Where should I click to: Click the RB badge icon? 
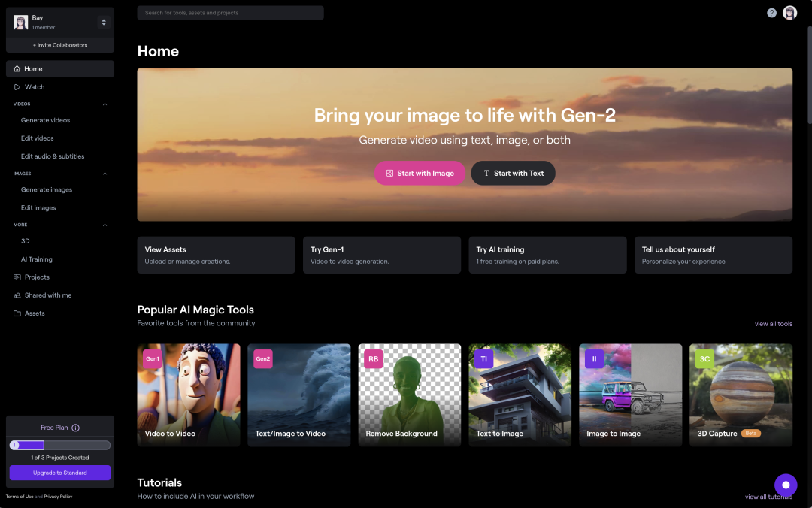pyautogui.click(x=374, y=359)
